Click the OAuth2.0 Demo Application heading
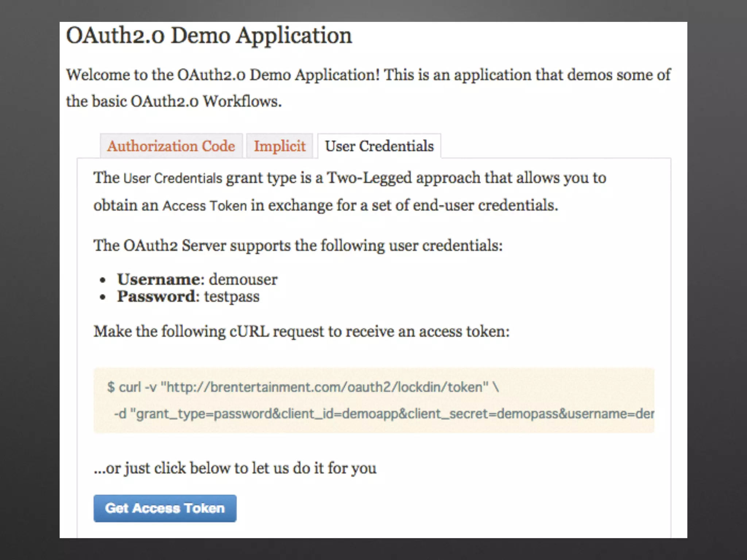The image size is (747, 560). tap(209, 36)
